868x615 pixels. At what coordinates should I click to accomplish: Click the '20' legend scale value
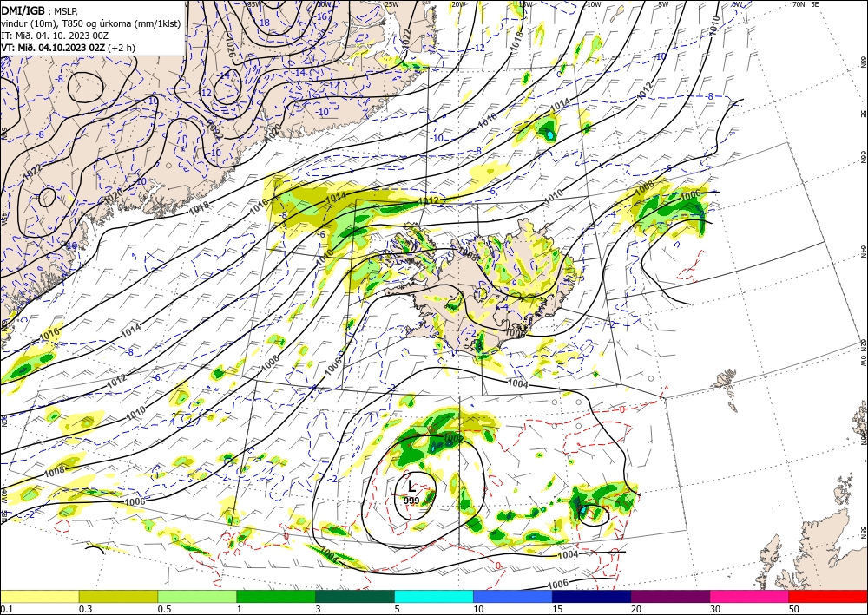(x=635, y=609)
